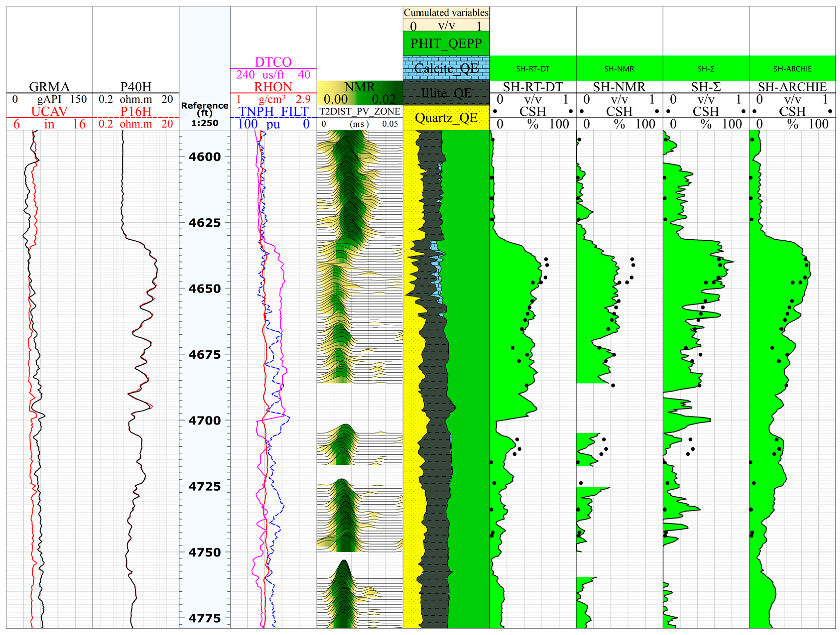Click green SH-NMR header bar
Image resolution: width=840 pixels, height=635 pixels.
coord(619,68)
